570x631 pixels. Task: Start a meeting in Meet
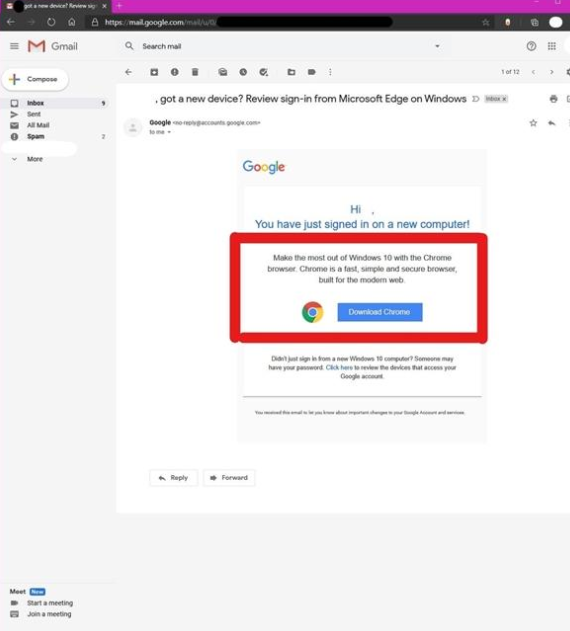50,603
